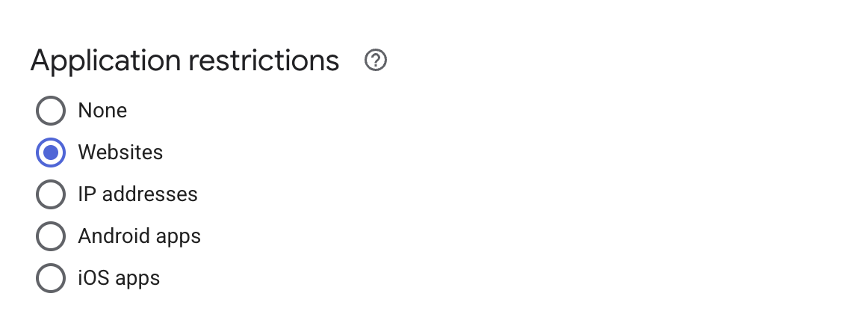Click the "Websites" option label

click(x=120, y=153)
